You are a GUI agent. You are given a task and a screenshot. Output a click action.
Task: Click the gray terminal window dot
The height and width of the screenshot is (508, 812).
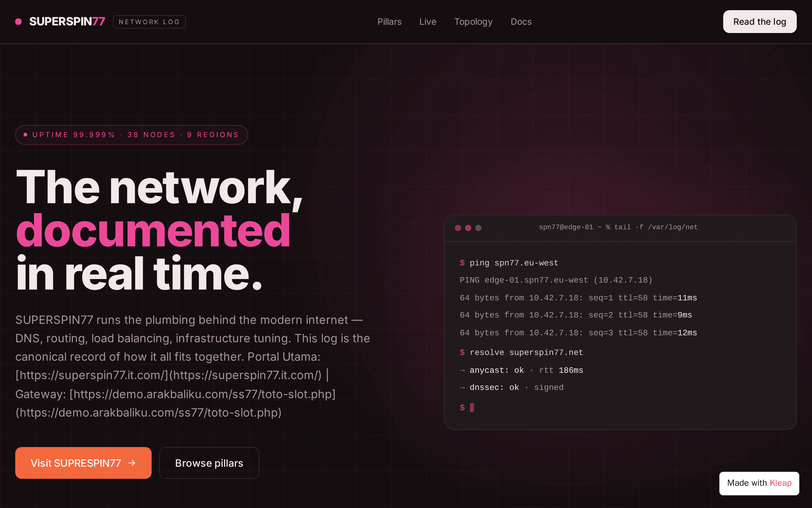point(478,228)
